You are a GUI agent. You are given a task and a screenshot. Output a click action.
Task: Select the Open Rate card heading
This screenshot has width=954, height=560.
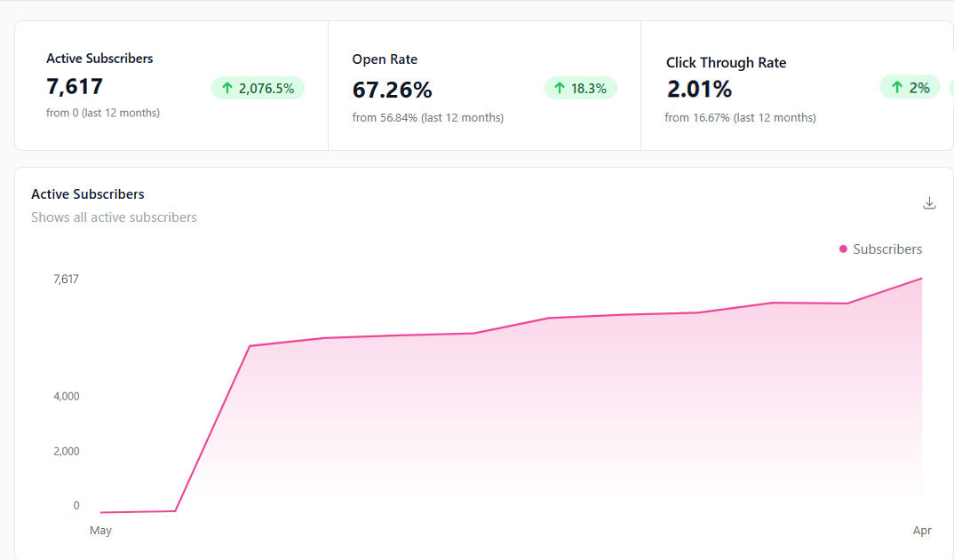[385, 59]
